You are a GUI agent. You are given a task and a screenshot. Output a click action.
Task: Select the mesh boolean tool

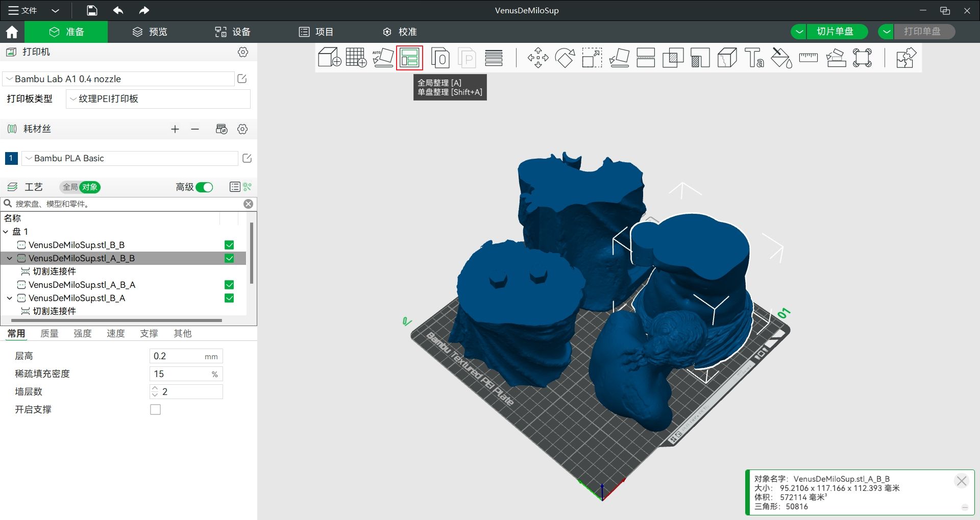tap(673, 58)
